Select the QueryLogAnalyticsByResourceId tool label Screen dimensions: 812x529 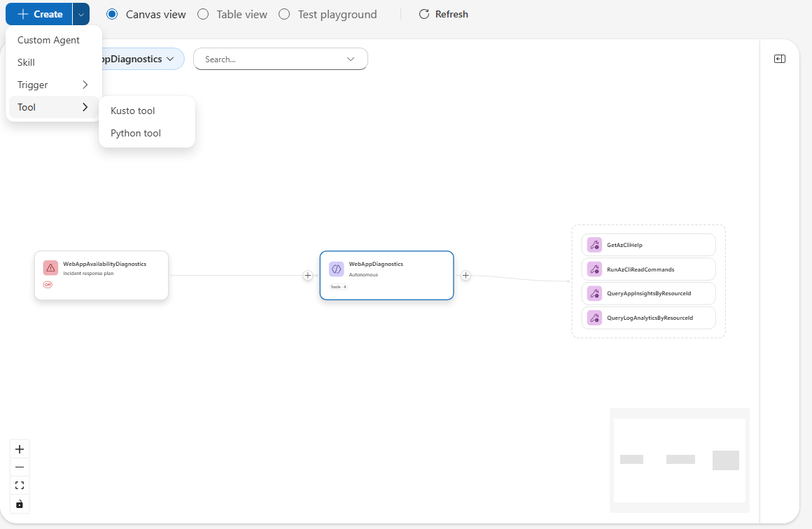point(650,318)
